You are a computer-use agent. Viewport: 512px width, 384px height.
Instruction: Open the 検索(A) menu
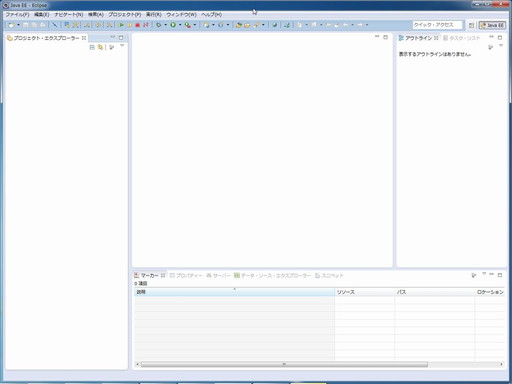96,15
